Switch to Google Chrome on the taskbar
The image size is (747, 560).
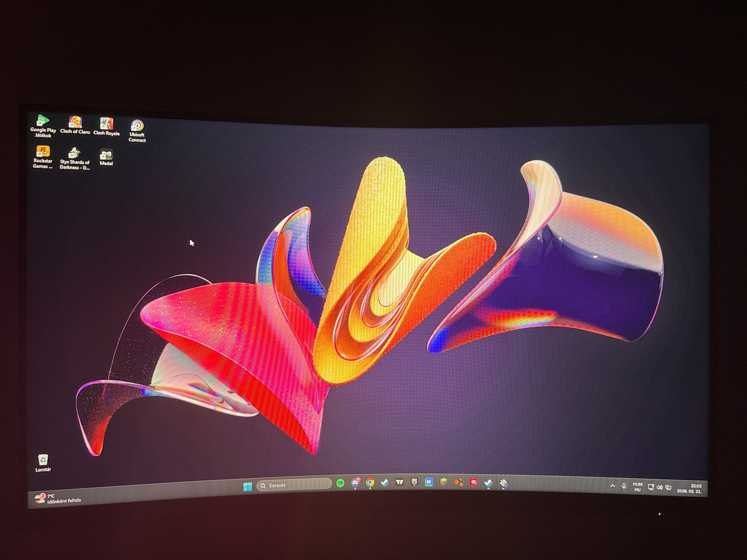point(370,482)
